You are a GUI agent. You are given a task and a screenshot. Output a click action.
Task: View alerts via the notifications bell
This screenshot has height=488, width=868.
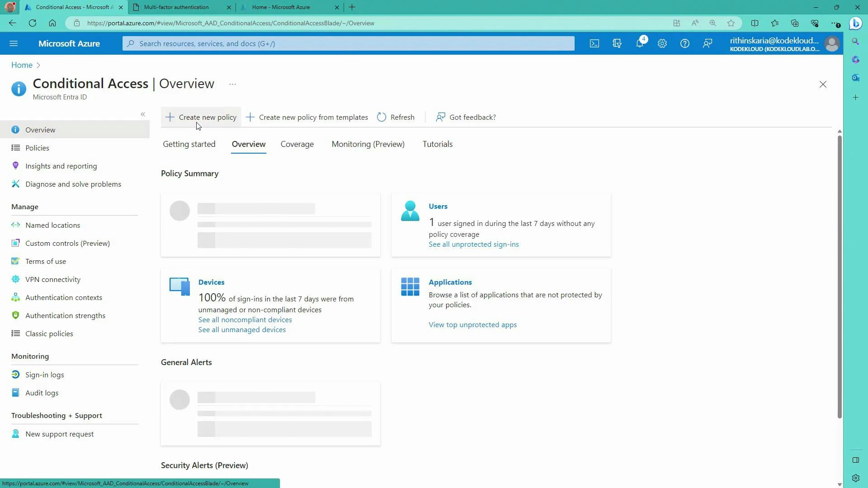click(x=639, y=43)
